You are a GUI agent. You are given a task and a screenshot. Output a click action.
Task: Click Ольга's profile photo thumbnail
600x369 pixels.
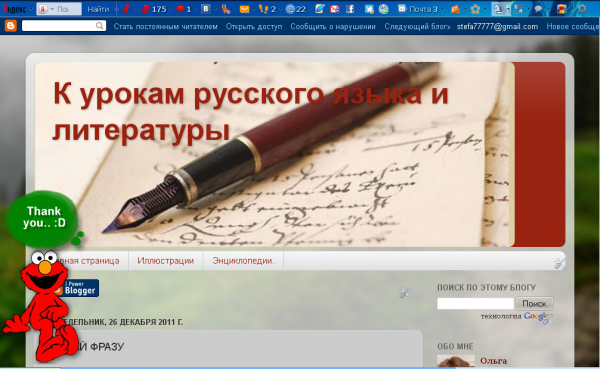[x=456, y=361]
